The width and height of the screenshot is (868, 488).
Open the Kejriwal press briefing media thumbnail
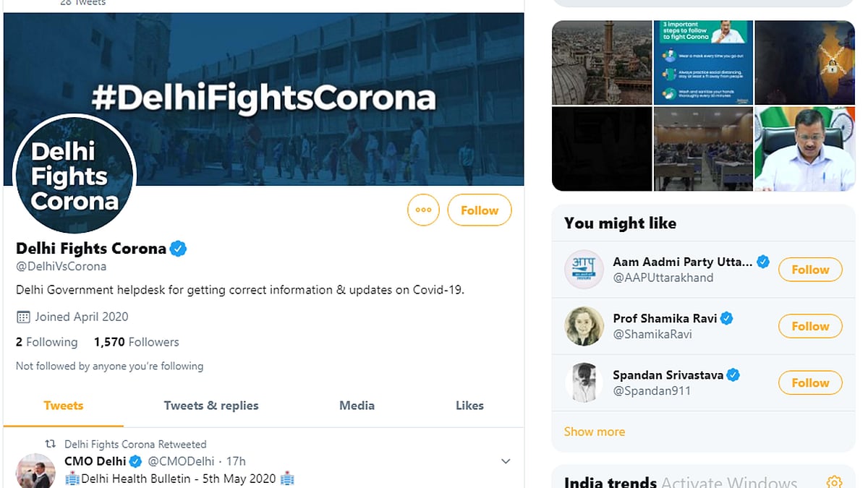tap(804, 149)
